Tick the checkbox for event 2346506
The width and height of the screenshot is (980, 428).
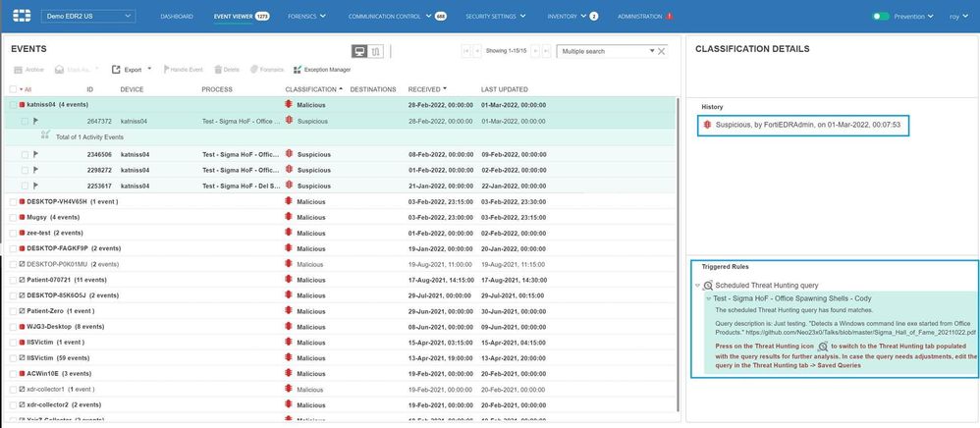click(x=24, y=154)
